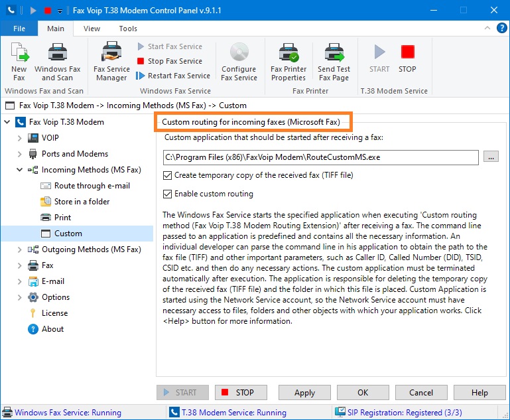
Task: Click Stop Fax Service in the ribbon
Action: (x=170, y=61)
